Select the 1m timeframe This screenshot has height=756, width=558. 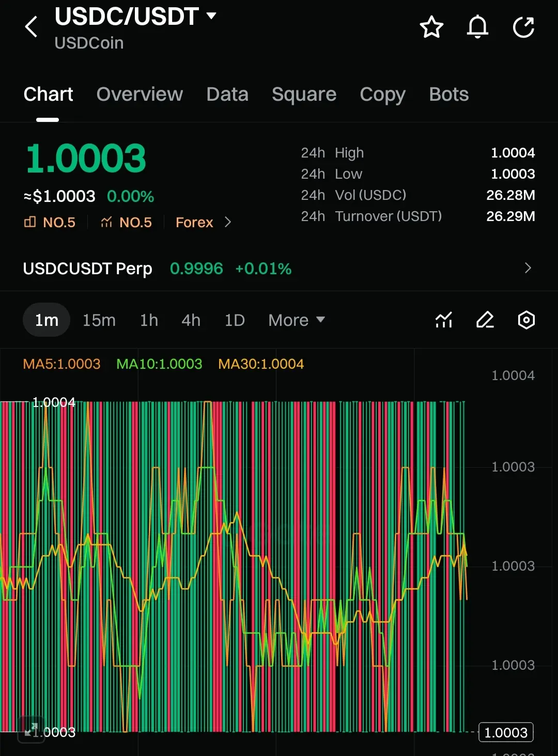(x=47, y=320)
